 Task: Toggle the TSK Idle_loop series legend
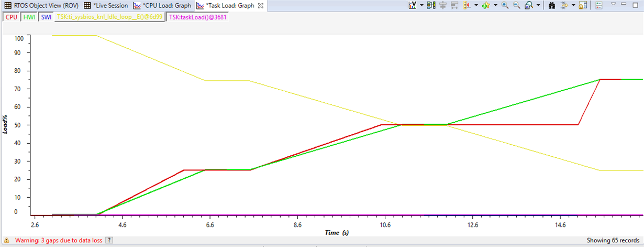(x=109, y=17)
